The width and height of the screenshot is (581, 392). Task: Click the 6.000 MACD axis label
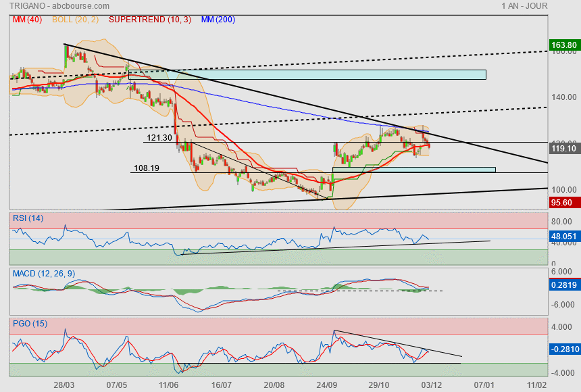[x=561, y=272]
